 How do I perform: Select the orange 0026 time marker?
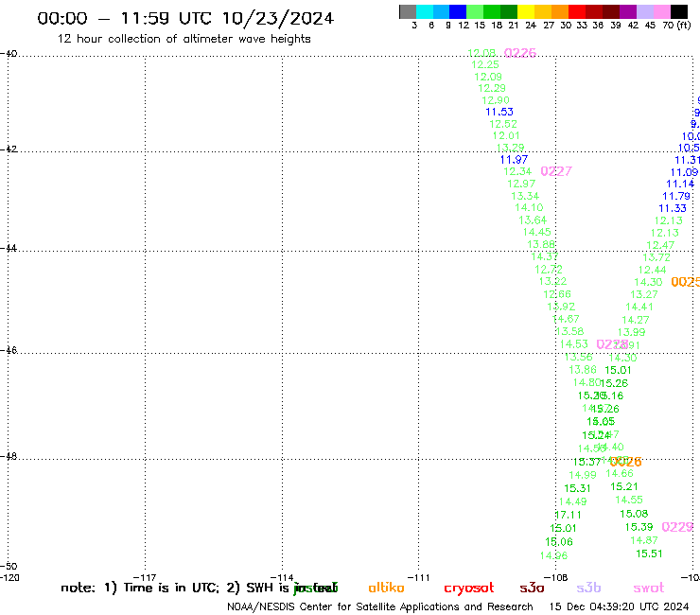pyautogui.click(x=626, y=462)
